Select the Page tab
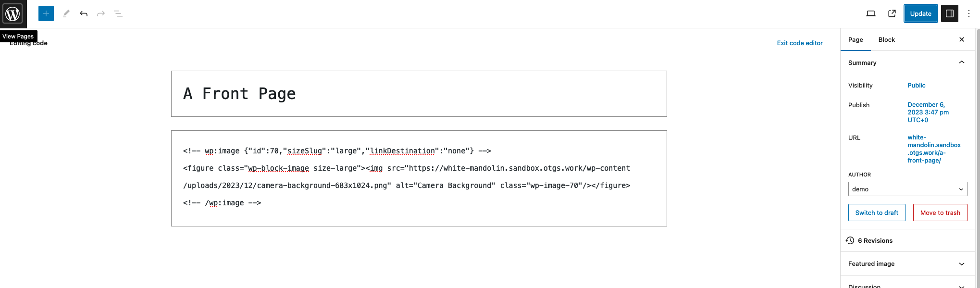The height and width of the screenshot is (288, 980). pos(856,39)
